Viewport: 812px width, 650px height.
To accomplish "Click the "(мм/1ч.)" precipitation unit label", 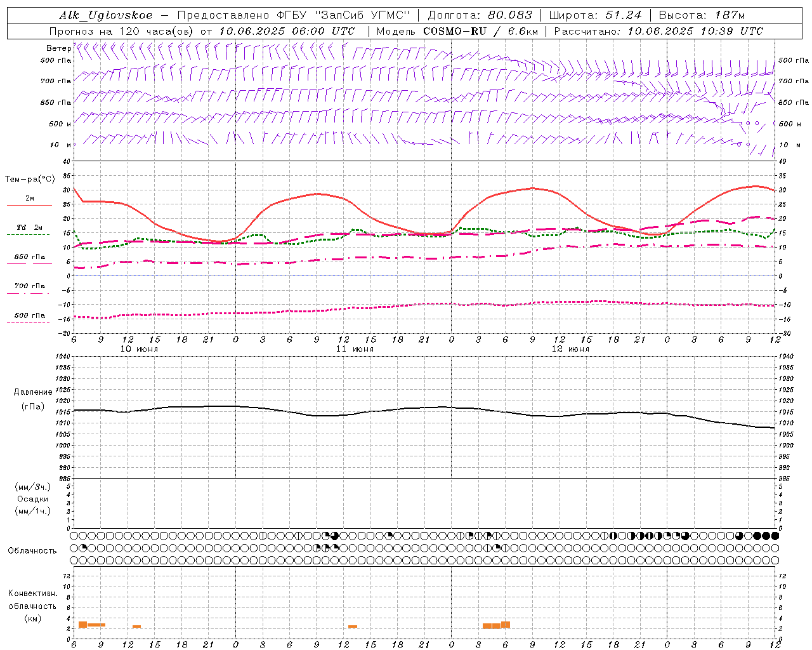I will click(33, 511).
